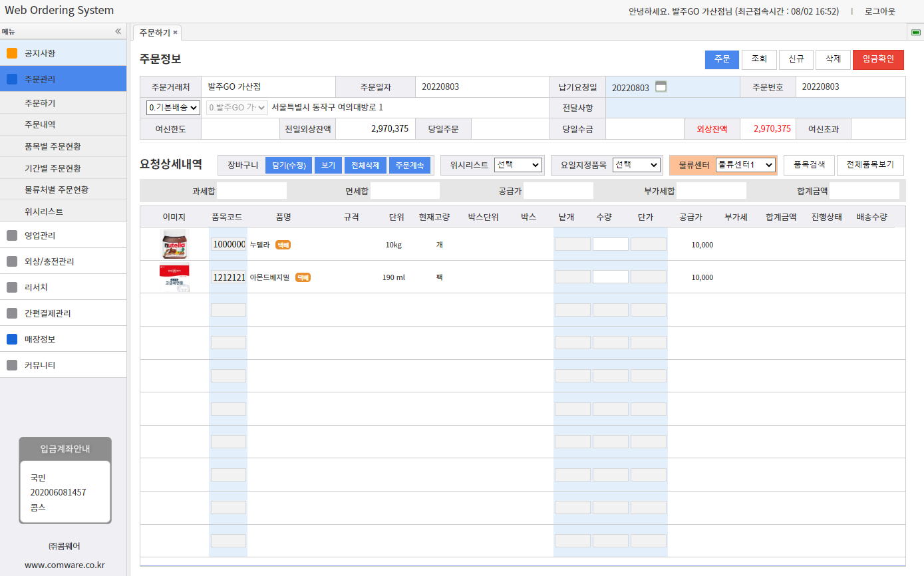Expand 간편결제관리 in the sidebar

click(x=63, y=313)
